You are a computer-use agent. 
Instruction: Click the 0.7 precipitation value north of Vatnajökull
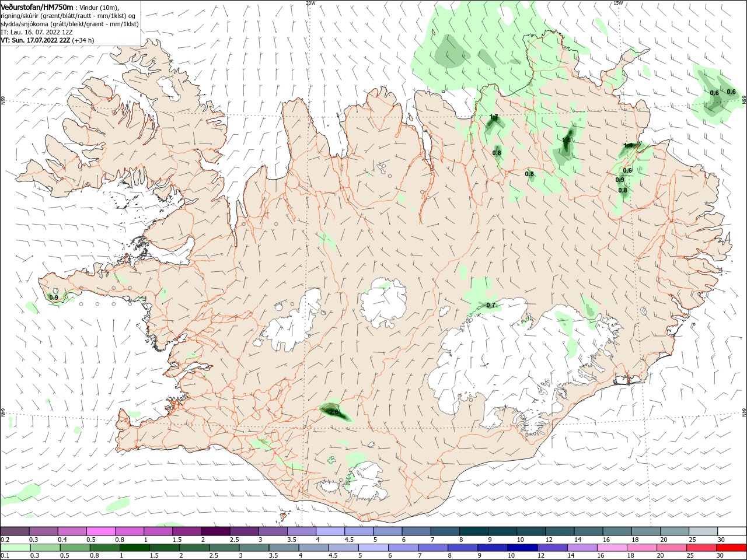pos(491,305)
